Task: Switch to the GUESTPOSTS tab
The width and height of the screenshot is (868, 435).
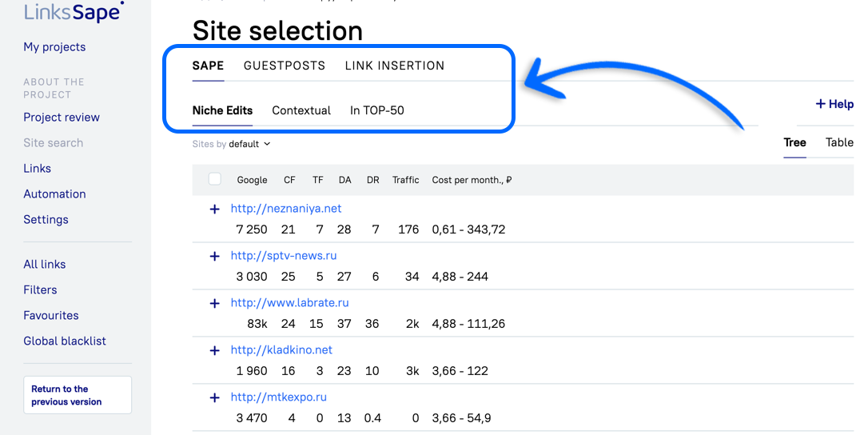Action: point(285,66)
